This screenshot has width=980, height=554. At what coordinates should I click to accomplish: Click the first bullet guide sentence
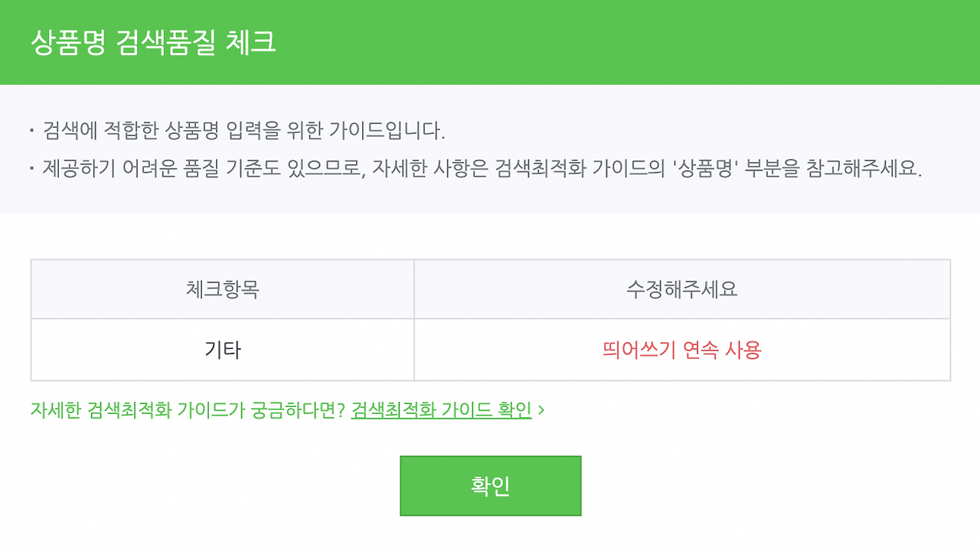tap(244, 130)
